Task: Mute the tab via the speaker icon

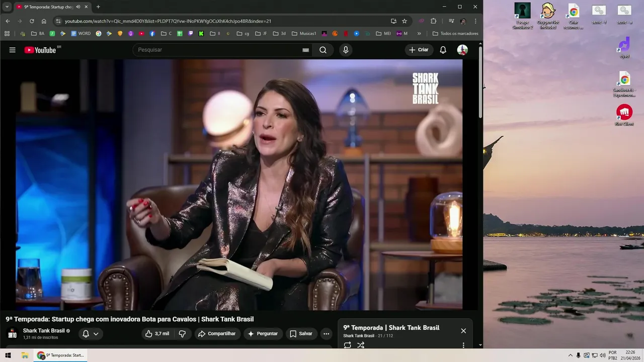Action: pyautogui.click(x=78, y=7)
